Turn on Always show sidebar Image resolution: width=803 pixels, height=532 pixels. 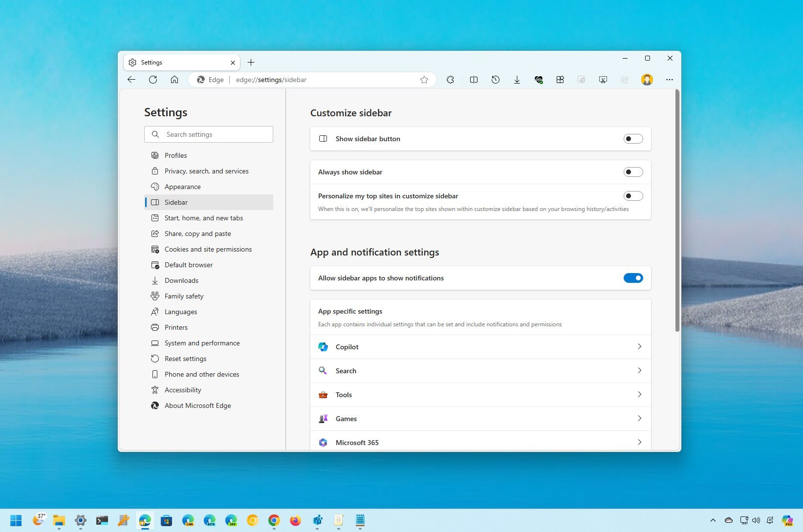[633, 172]
